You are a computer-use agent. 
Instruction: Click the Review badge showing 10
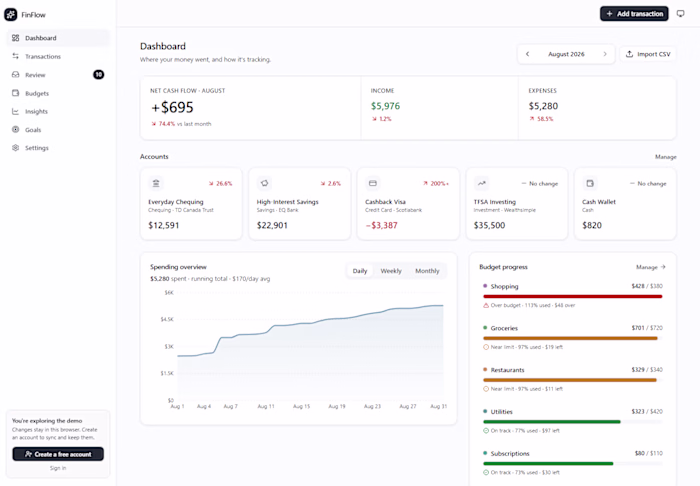(x=98, y=75)
